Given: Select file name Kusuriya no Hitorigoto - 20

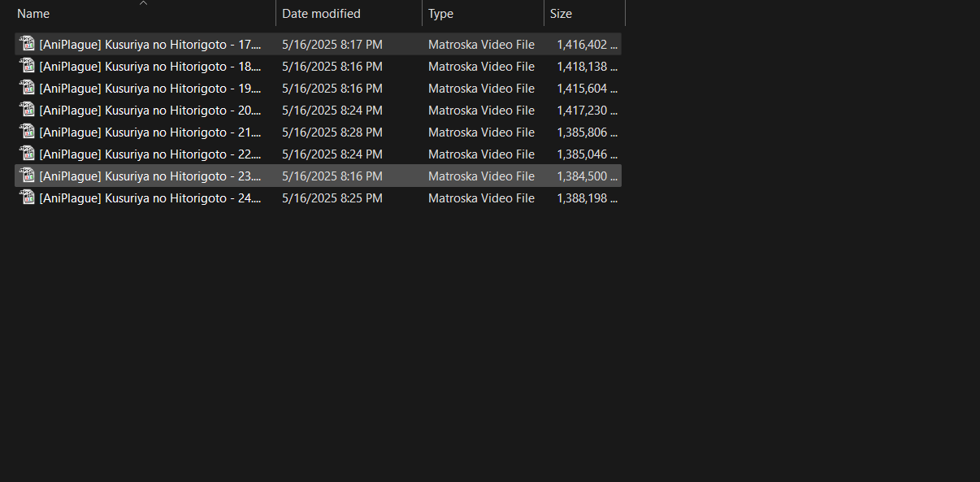Looking at the screenshot, I should tap(150, 111).
